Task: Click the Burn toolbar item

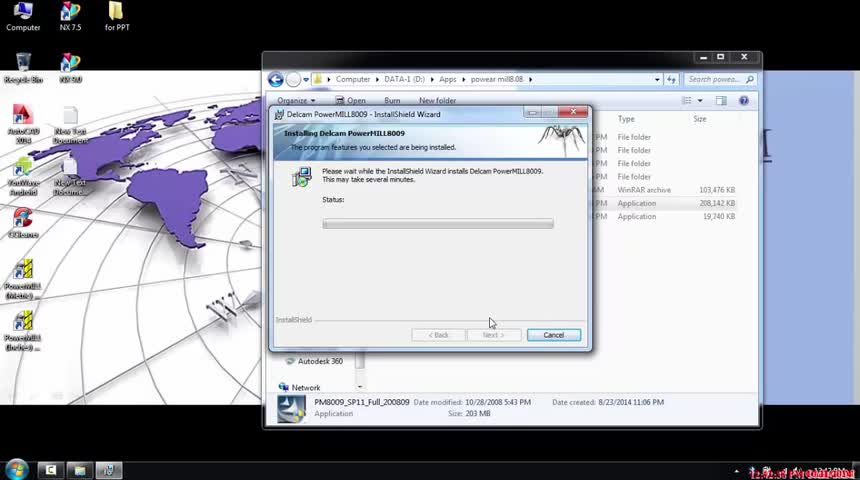Action: (x=392, y=100)
